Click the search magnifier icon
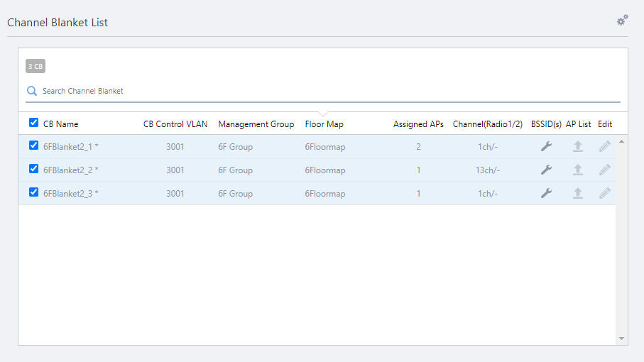This screenshot has width=644, height=362. (32, 91)
